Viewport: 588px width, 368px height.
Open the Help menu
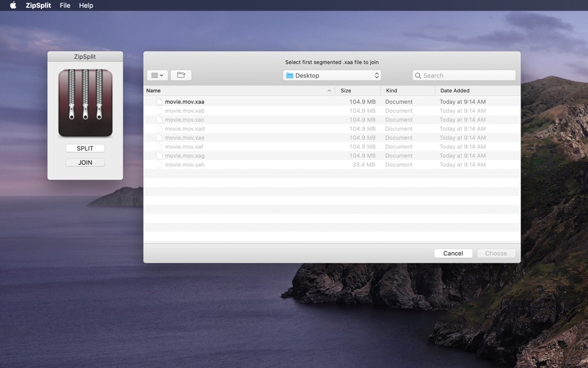pos(86,5)
